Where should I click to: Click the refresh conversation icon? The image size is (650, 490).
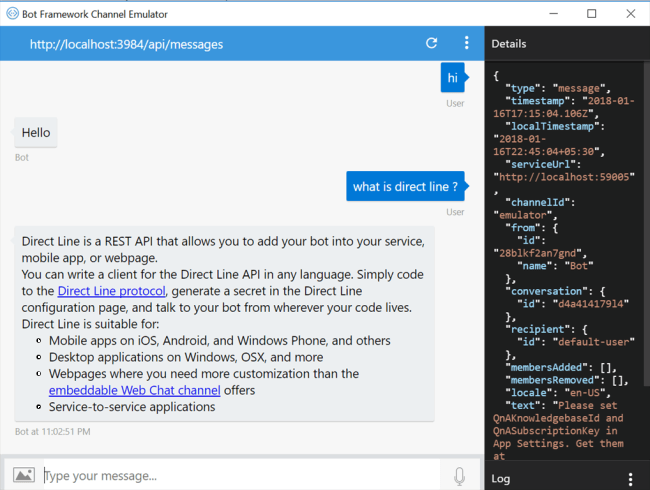[432, 43]
